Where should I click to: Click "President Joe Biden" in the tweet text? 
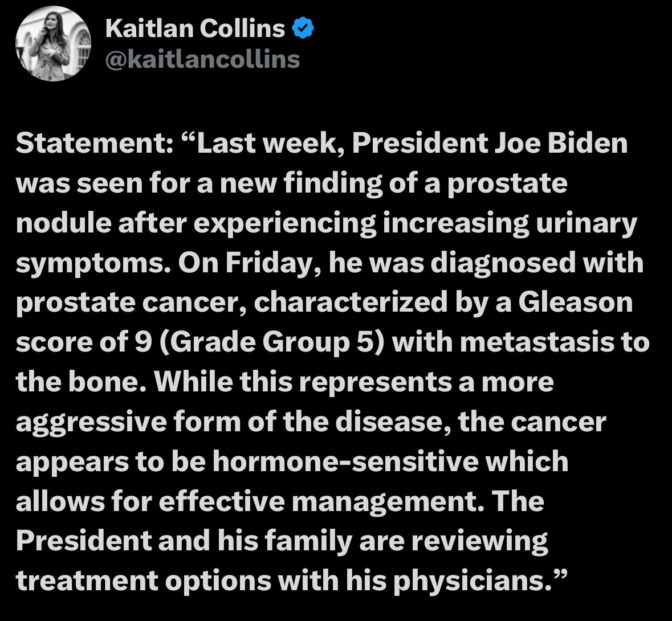coord(490,143)
